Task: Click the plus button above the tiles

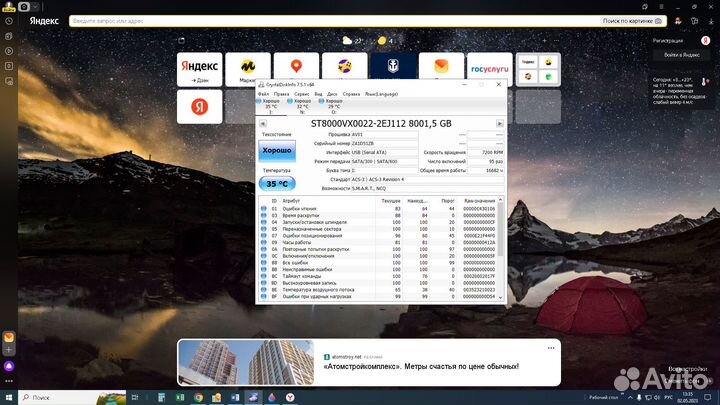Action: (x=545, y=40)
